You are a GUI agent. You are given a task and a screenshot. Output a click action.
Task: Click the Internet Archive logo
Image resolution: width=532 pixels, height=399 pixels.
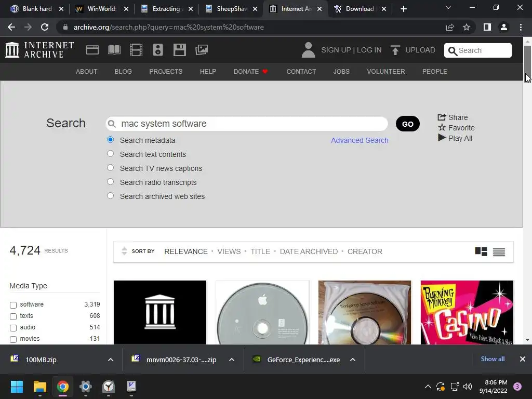39,50
